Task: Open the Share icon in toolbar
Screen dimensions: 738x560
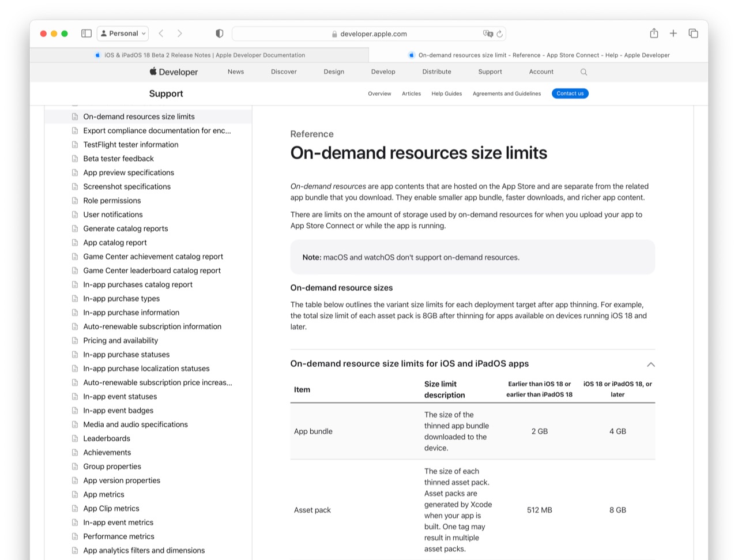Action: coord(654,33)
